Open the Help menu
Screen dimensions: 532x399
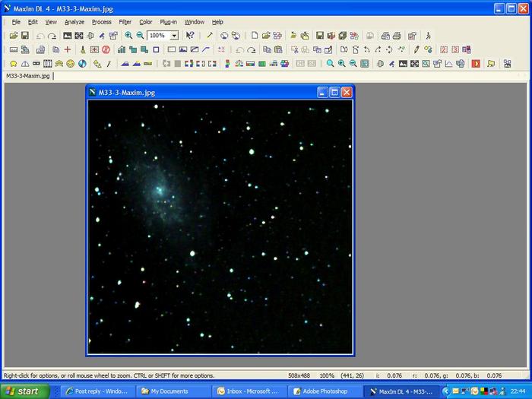tap(217, 22)
